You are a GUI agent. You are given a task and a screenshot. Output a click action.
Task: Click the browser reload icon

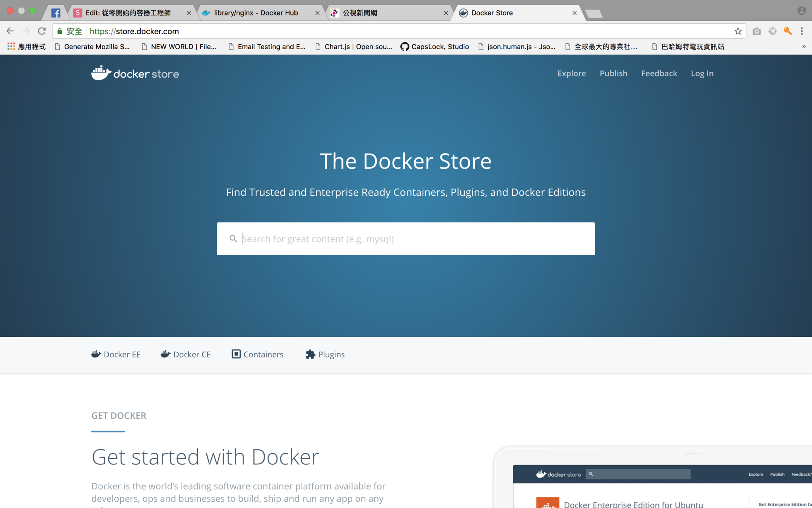point(42,31)
